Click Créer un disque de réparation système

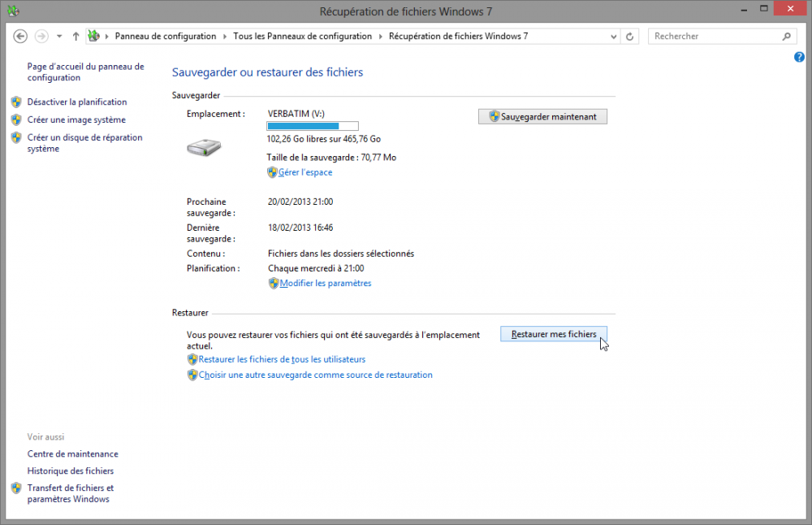(x=84, y=143)
